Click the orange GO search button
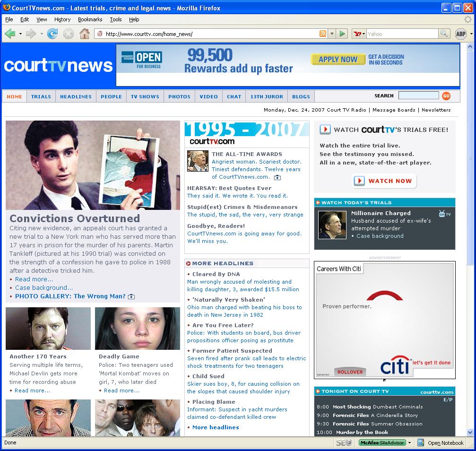Screen dimensions: 476x451 tap(446, 96)
